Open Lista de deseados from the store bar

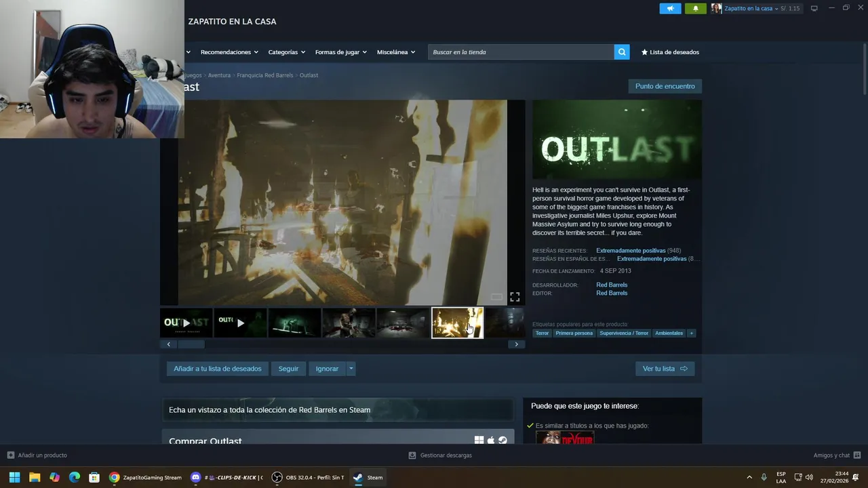tap(670, 52)
